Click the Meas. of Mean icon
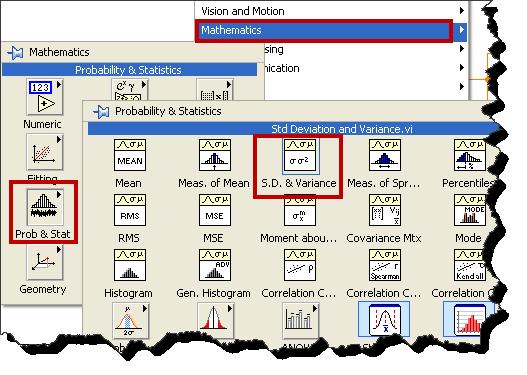Viewport: 527px width, 375px height. 215,155
